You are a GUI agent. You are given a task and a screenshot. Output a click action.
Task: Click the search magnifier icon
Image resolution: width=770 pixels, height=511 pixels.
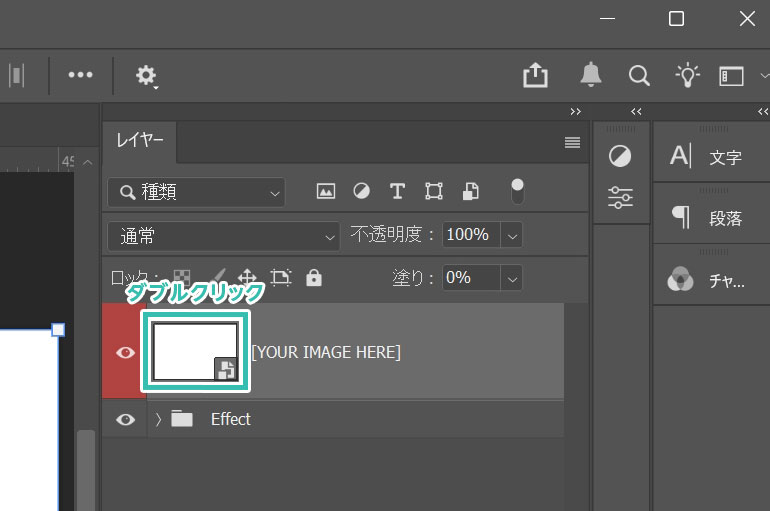tap(639, 76)
